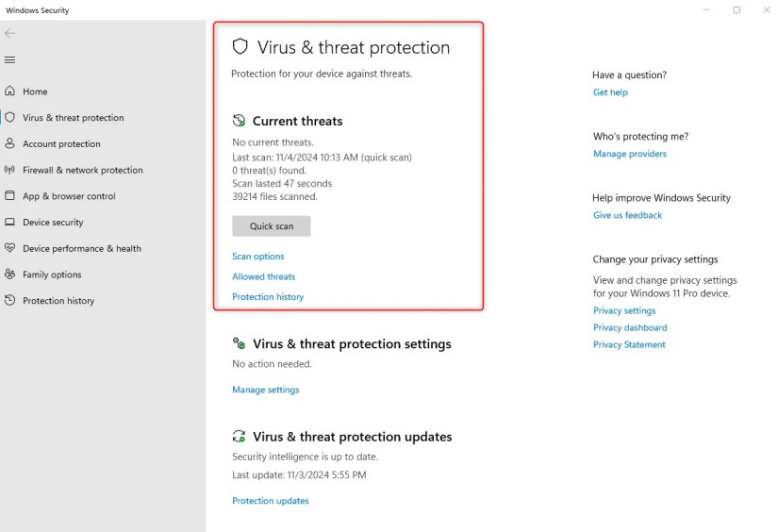Click Protection updates link
The height and width of the screenshot is (532, 778).
point(271,501)
